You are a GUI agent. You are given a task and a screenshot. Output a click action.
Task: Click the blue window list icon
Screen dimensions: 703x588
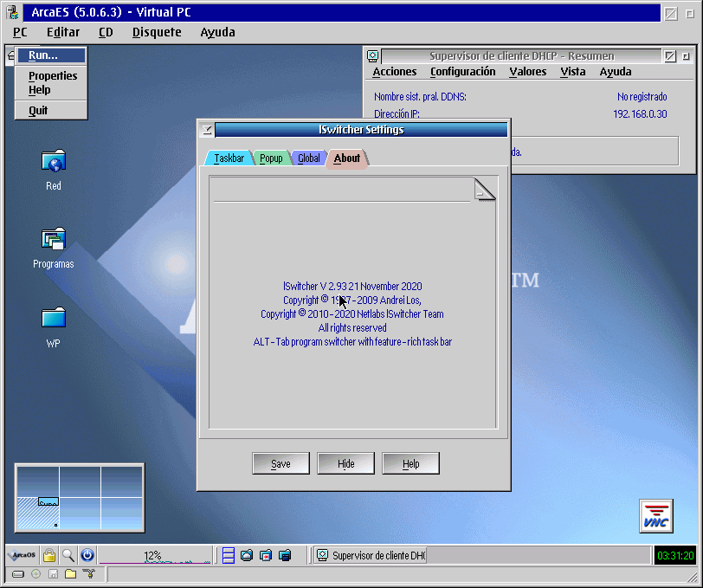(x=229, y=555)
